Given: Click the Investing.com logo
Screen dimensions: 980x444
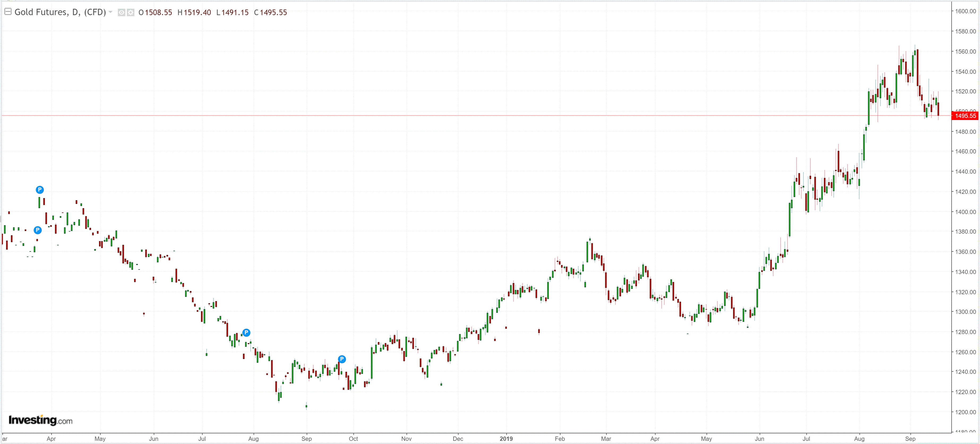Looking at the screenshot, I should click(x=40, y=420).
